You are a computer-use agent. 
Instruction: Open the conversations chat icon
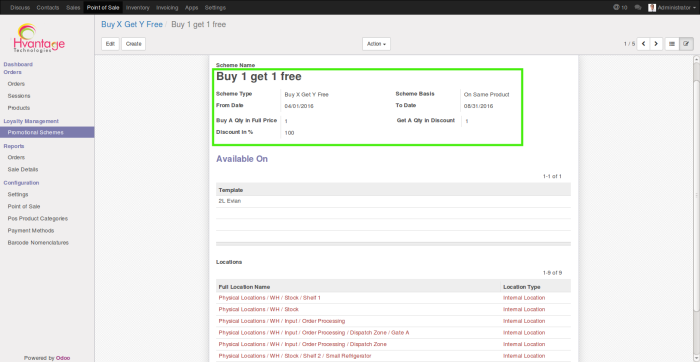638,8
